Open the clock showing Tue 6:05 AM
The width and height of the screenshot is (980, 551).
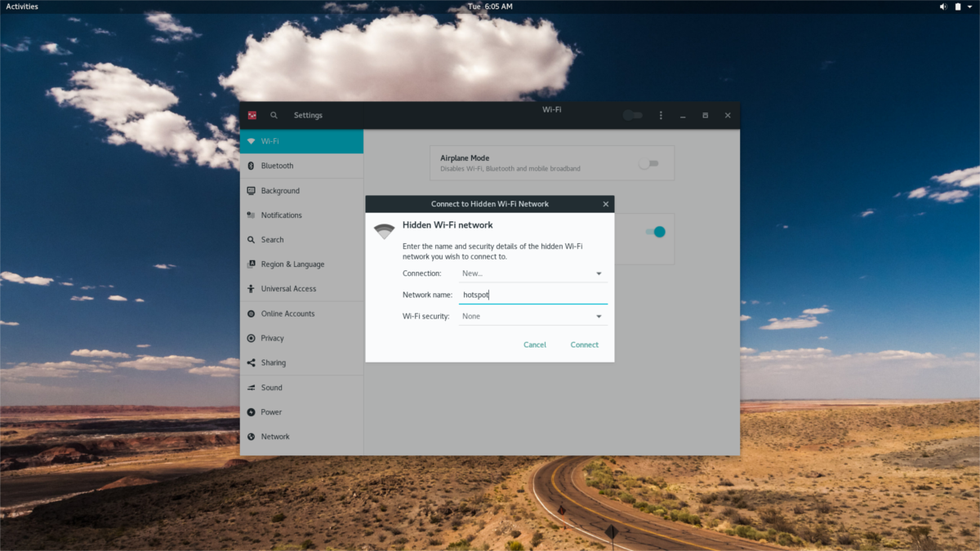click(490, 7)
